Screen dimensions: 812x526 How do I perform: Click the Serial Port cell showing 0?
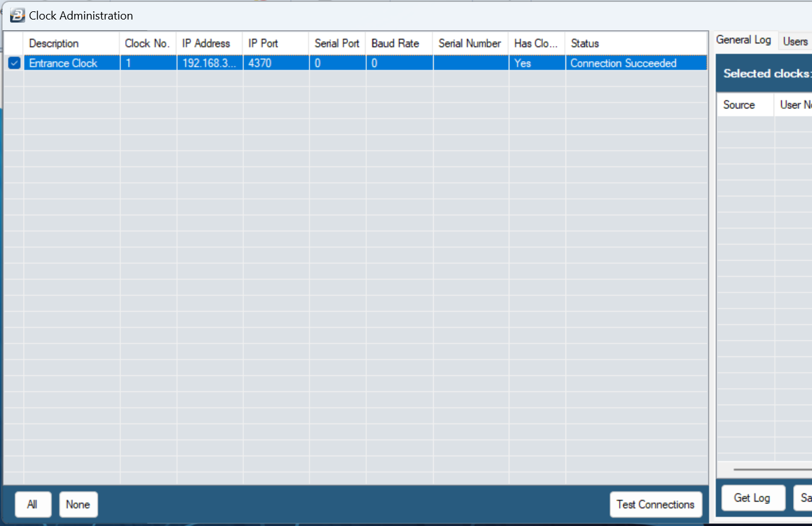pos(337,63)
